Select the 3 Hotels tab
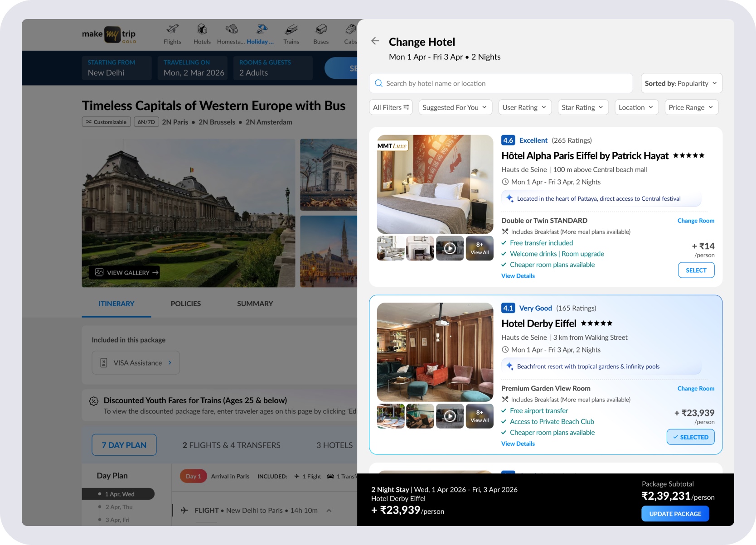The image size is (756, 545). click(x=334, y=445)
